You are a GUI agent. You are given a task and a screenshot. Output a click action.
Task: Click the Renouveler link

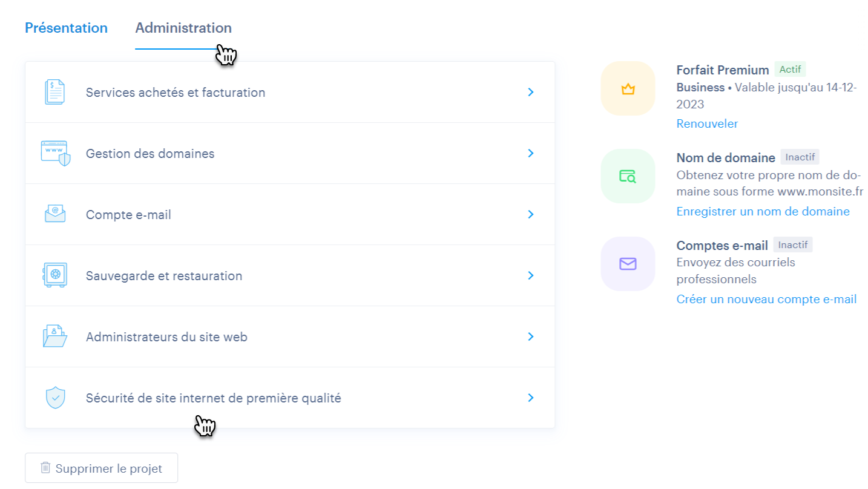707,123
